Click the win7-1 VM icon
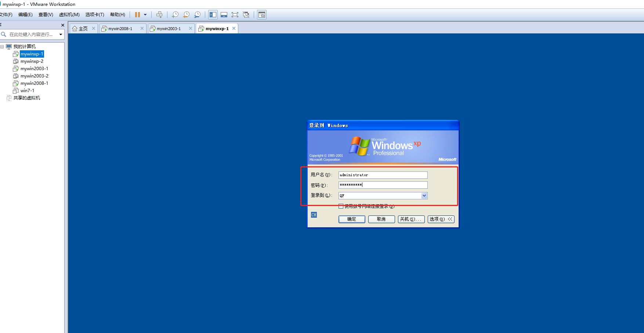This screenshot has height=333, width=644. [16, 91]
